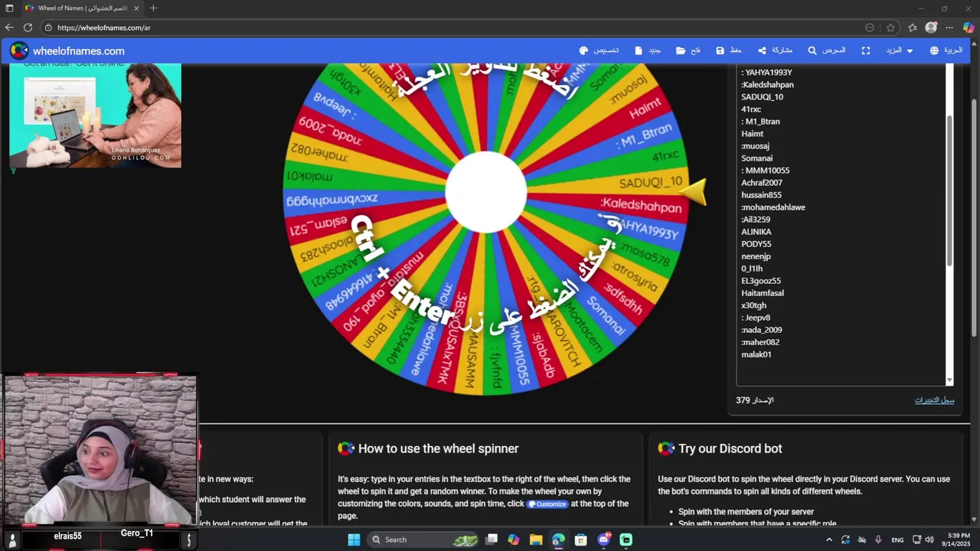Click the taskbar Search box

tap(423, 540)
